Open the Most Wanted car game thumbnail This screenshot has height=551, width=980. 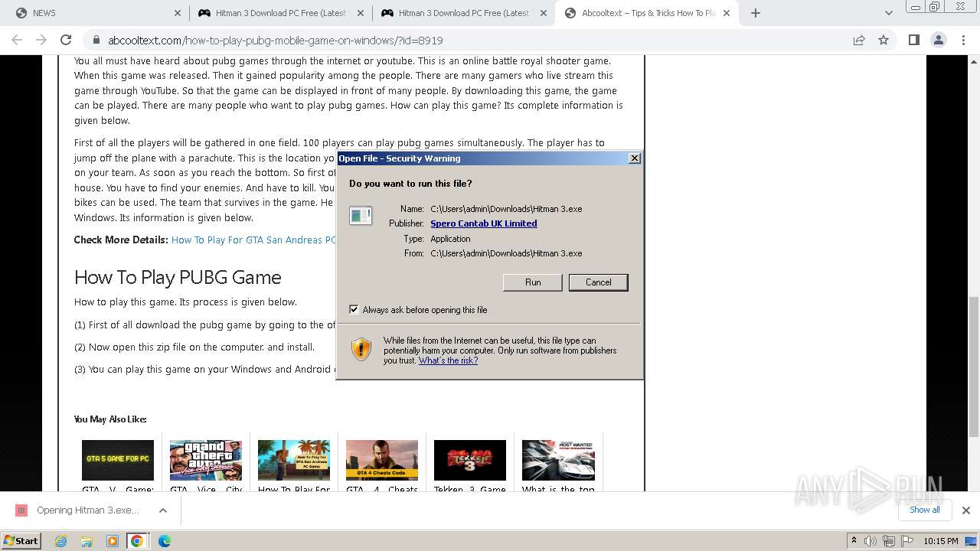click(x=558, y=460)
